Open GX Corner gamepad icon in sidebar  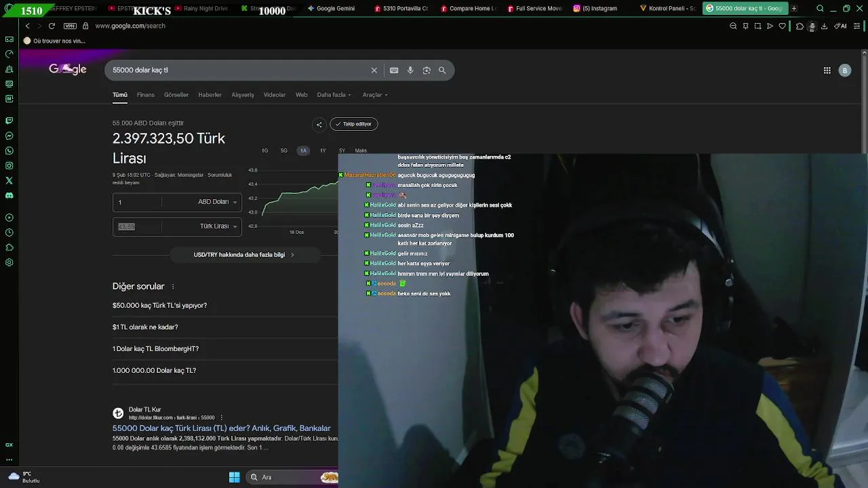(9, 39)
